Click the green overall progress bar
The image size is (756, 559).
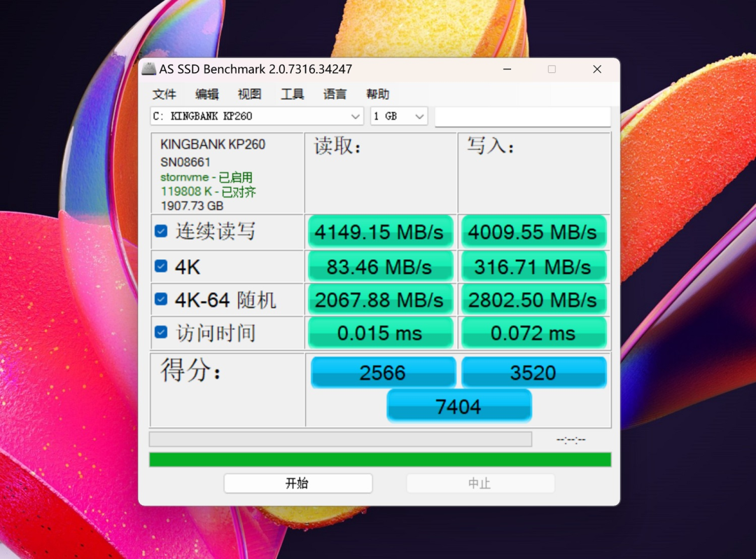380,460
